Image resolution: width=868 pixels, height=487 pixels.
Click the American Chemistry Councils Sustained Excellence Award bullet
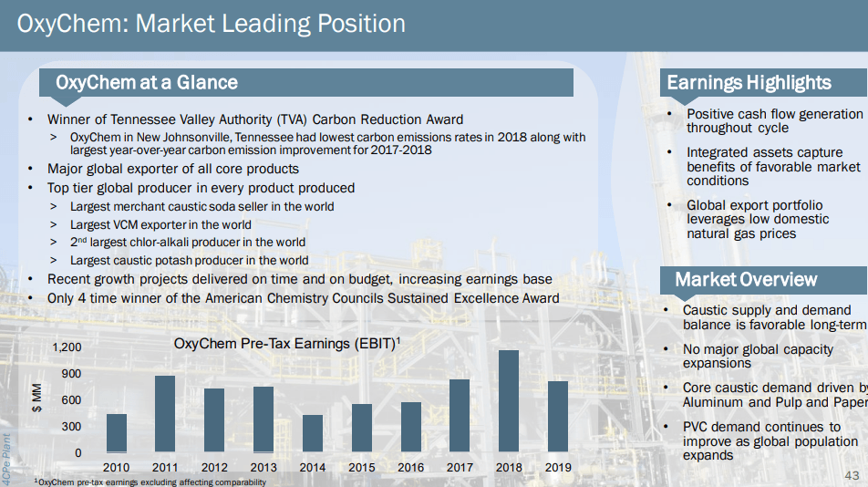304,298
